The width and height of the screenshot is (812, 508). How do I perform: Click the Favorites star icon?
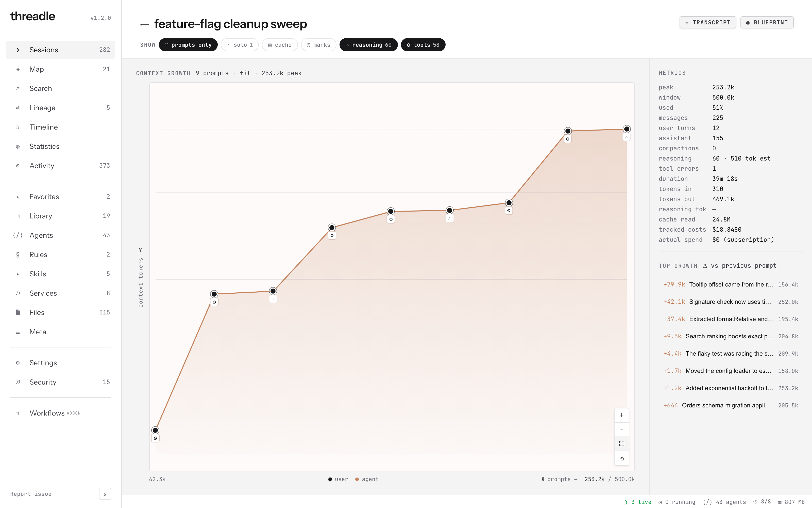tap(18, 197)
